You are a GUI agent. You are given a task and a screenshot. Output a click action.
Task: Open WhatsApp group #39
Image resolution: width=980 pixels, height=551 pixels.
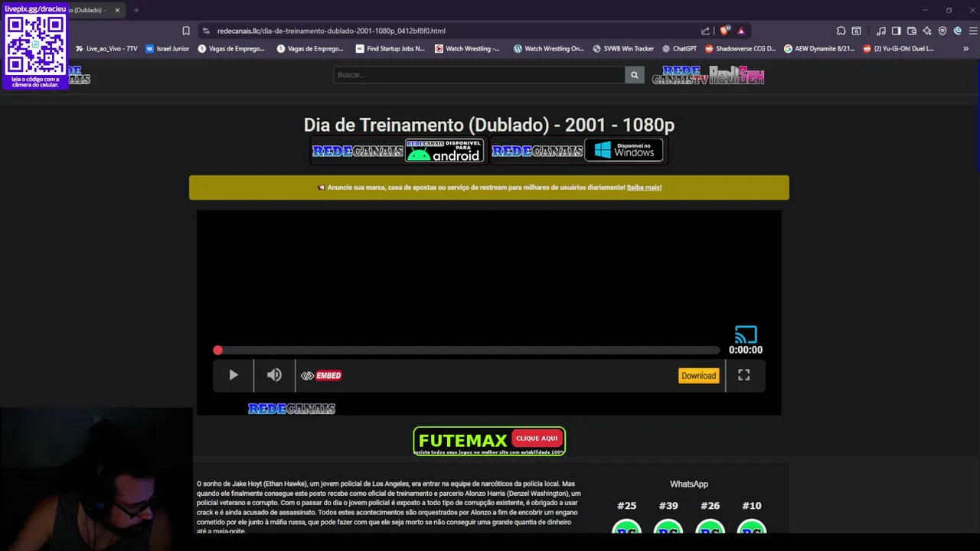coord(668,519)
